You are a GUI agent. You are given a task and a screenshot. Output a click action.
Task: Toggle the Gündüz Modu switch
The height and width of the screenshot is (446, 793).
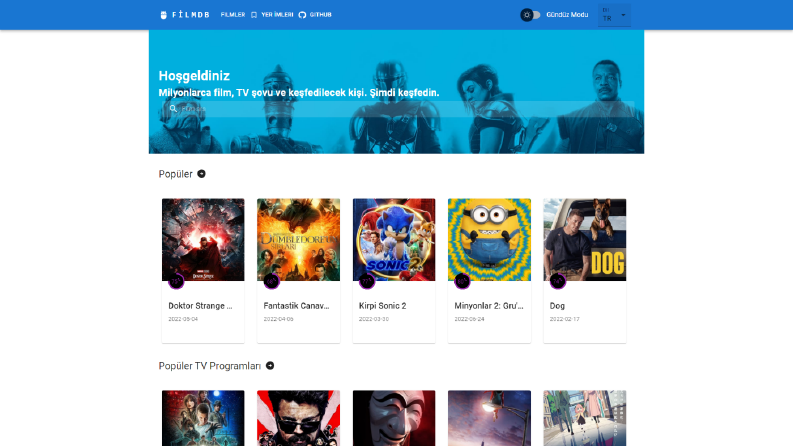point(530,15)
